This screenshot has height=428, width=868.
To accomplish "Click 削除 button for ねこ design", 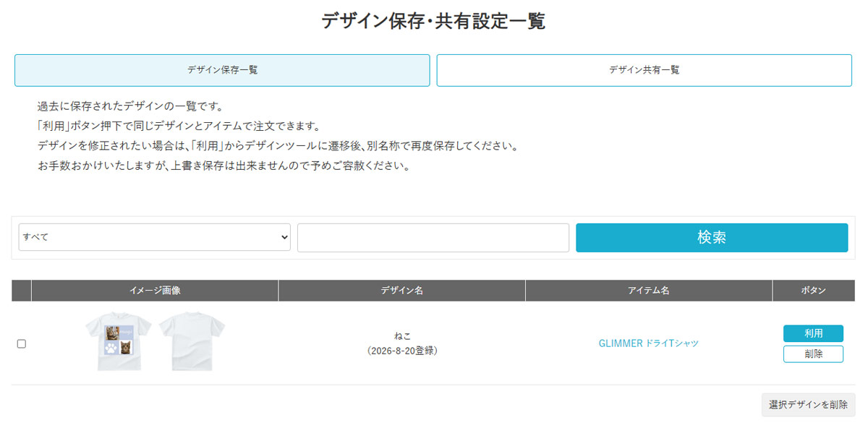I will (813, 354).
